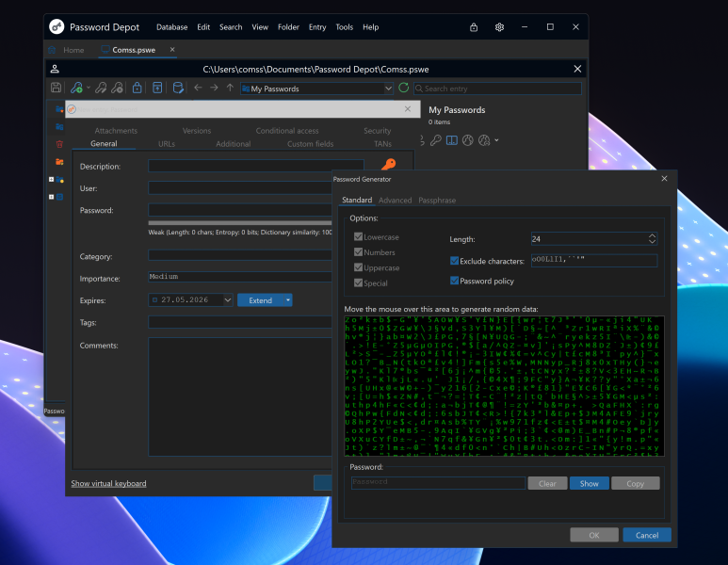The image size is (728, 565).
Task: Open the Search menu
Action: (x=231, y=27)
